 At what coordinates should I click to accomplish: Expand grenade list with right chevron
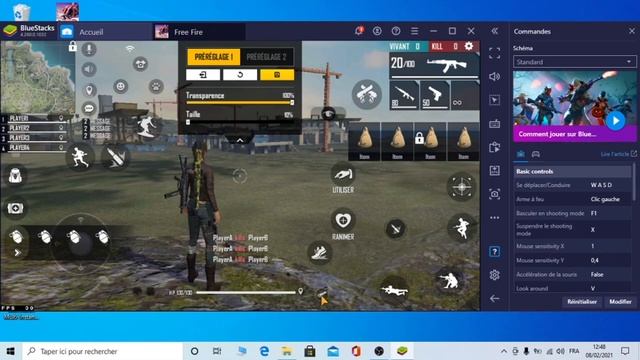[17, 253]
